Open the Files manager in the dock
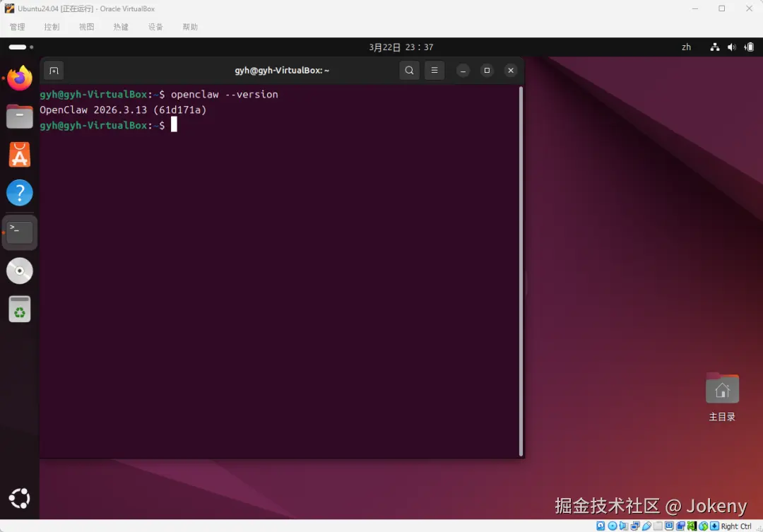This screenshot has height=532, width=763. pyautogui.click(x=20, y=117)
